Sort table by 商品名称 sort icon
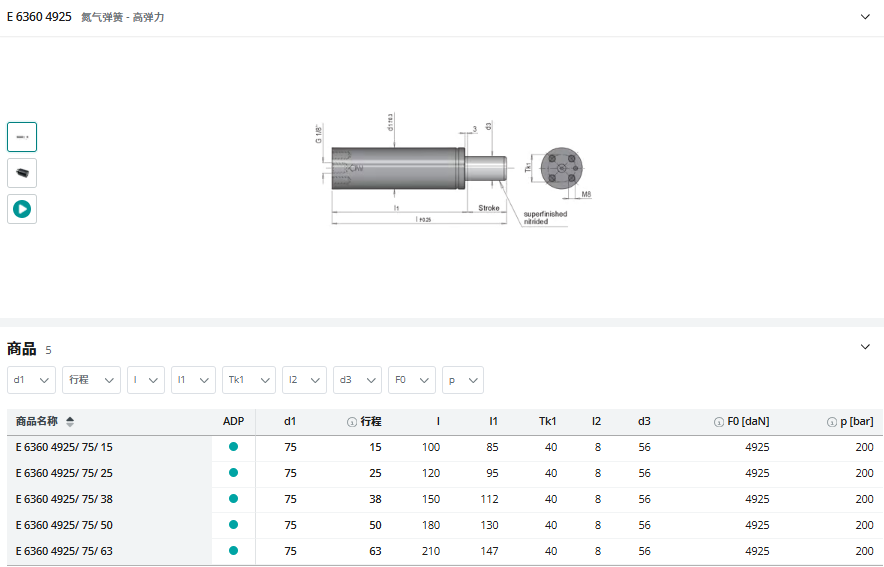 [70, 422]
